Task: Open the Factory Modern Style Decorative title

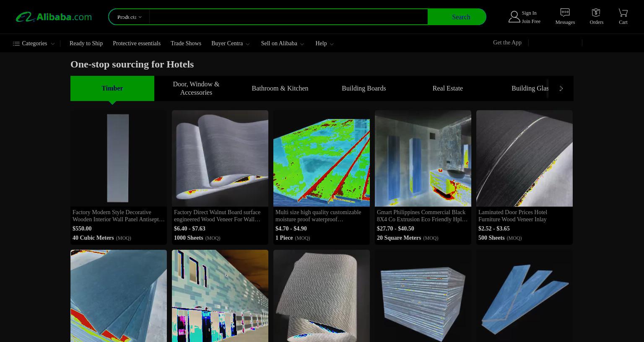Action: coord(119,216)
